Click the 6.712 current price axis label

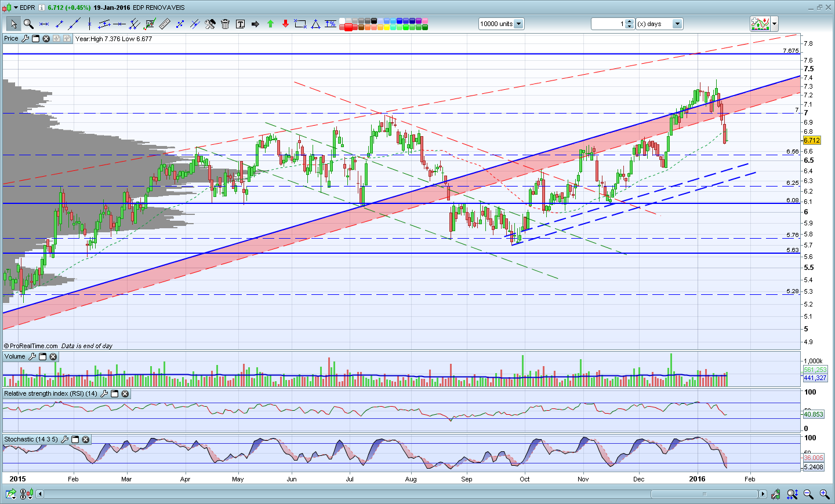click(x=811, y=140)
